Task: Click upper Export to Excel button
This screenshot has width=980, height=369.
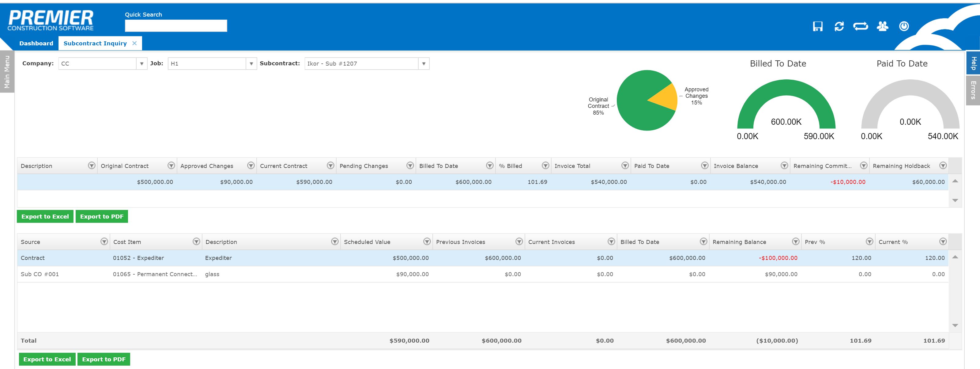Action: pos(45,217)
